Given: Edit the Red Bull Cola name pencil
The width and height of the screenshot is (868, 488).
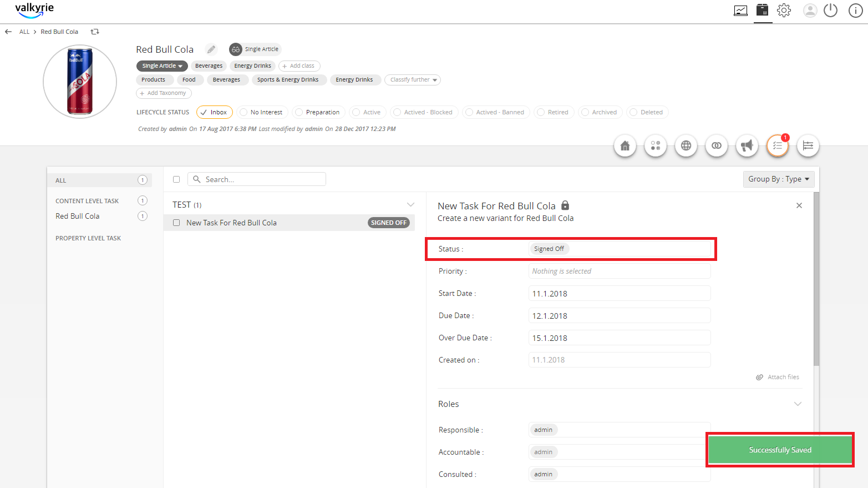Looking at the screenshot, I should [x=211, y=49].
